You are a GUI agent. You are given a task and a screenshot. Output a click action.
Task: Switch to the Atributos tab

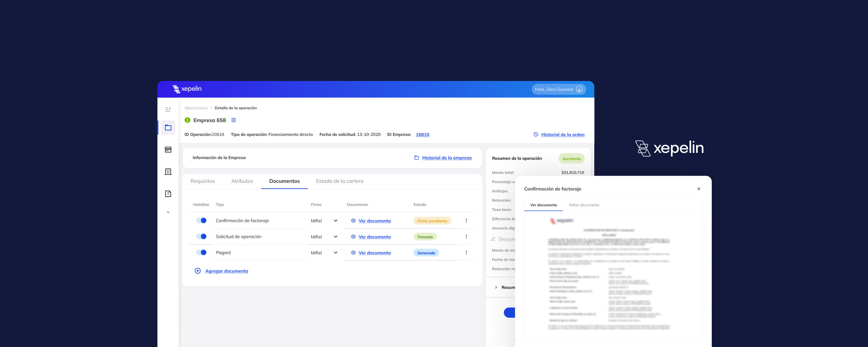click(242, 181)
